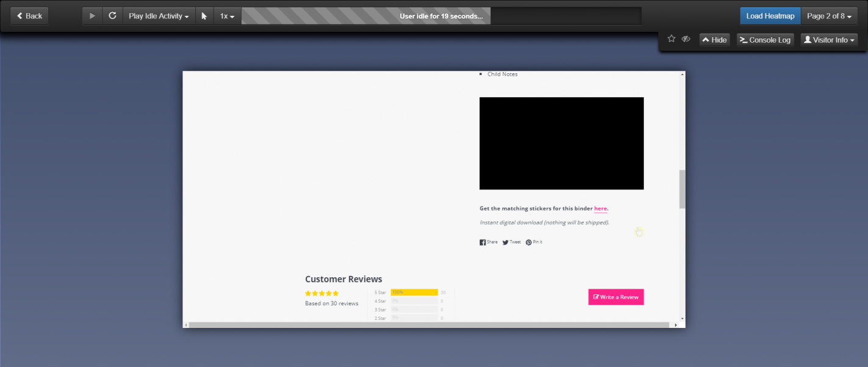Expand the 1x playback speed dropdown
The height and width of the screenshot is (367, 868).
tap(227, 16)
